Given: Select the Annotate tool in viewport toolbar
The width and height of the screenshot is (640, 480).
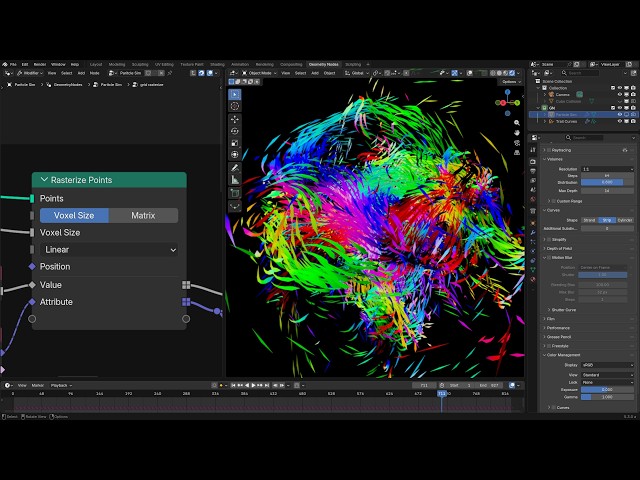Looking at the screenshot, I should [x=234, y=168].
